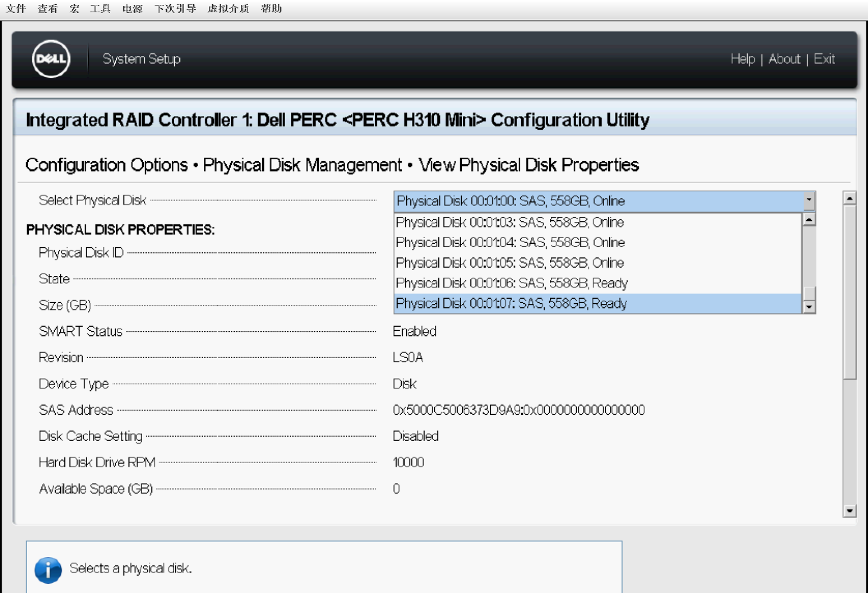Click the dropdown list scroll-down arrow
Screen dimensions: 868x593
(x=809, y=306)
